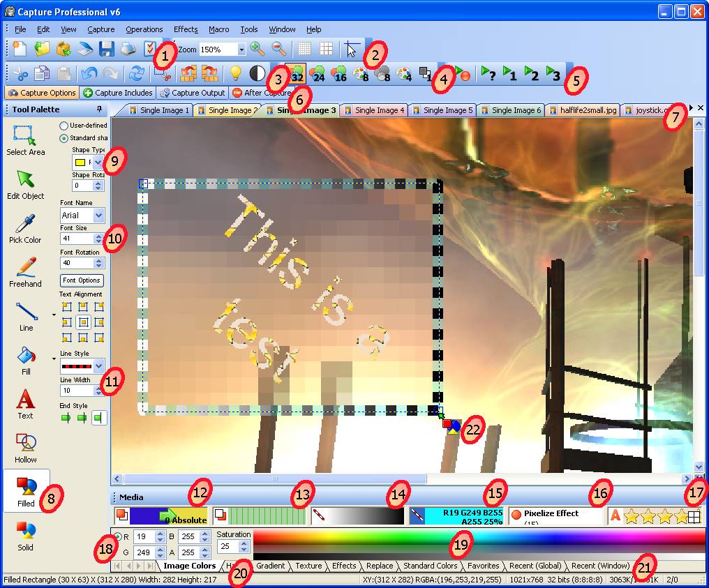Viewport: 709px width, 588px height.
Task: Open the Zoom percentage dropdown
Action: coord(242,50)
